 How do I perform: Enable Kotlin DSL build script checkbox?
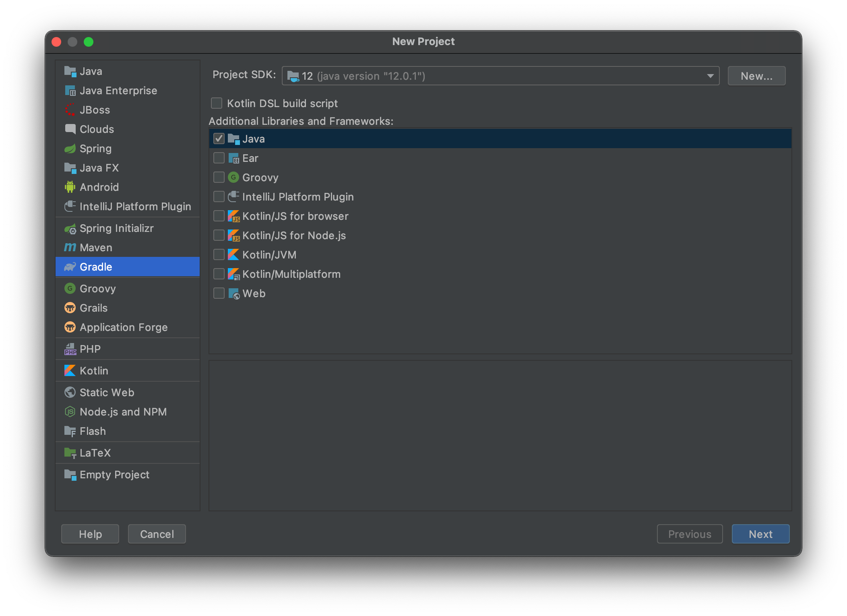tap(217, 103)
